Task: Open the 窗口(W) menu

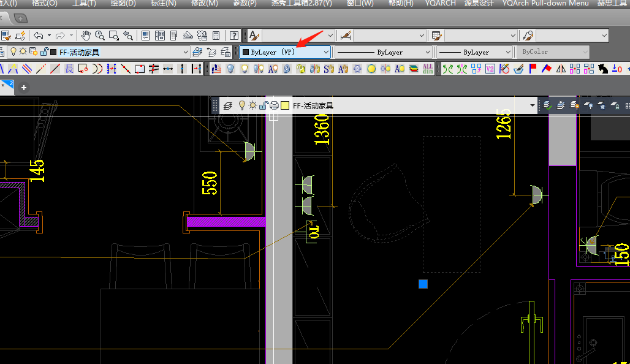Action: click(360, 3)
